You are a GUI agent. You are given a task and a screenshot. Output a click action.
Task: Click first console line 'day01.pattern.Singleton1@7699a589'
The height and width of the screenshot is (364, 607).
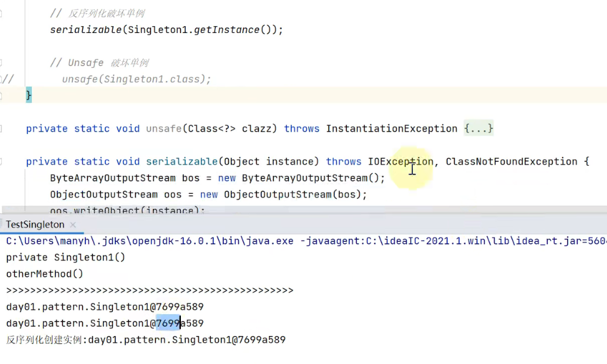[x=105, y=307]
